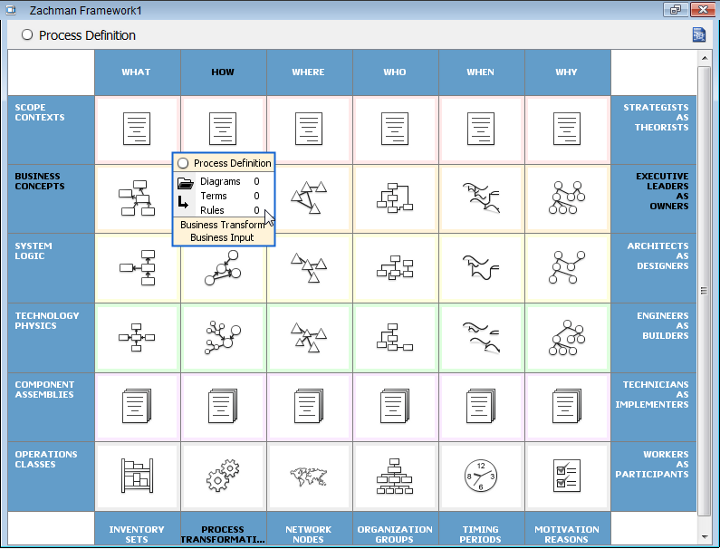The width and height of the screenshot is (720, 549).
Task: Open Component Assemblies When stacked pages icon
Action: [x=481, y=406]
